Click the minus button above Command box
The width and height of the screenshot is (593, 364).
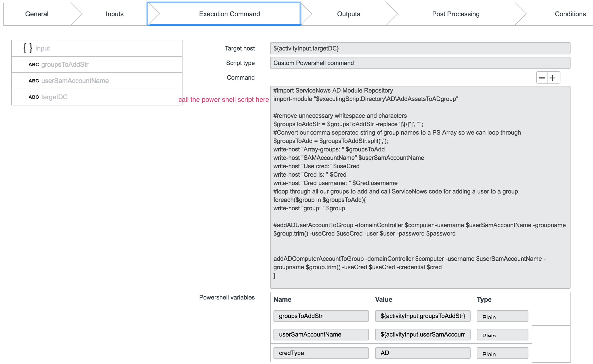point(542,78)
